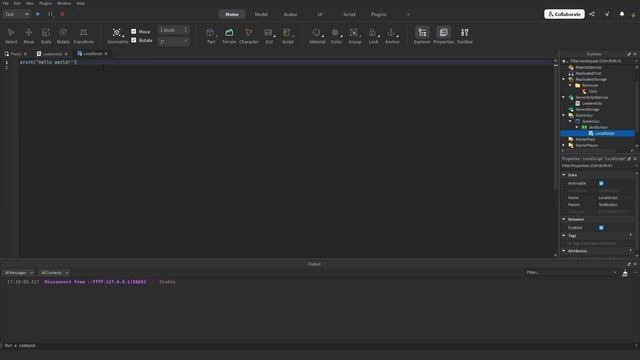Clear the Output window with broom icon
640x360 pixels.
coord(625,273)
